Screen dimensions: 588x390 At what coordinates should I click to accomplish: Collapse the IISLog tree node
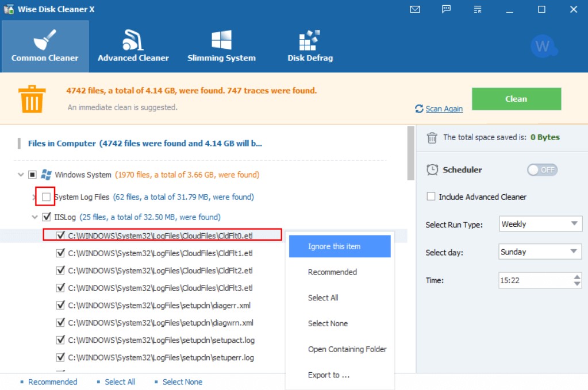(35, 217)
